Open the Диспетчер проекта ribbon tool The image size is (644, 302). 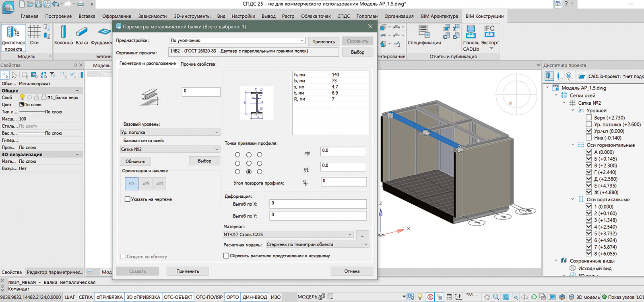[x=13, y=38]
